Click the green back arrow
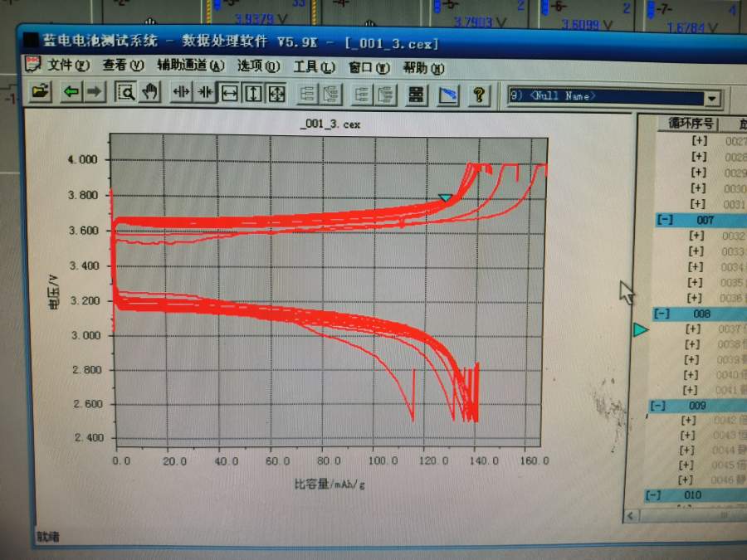The height and width of the screenshot is (560, 747). pyautogui.click(x=71, y=91)
